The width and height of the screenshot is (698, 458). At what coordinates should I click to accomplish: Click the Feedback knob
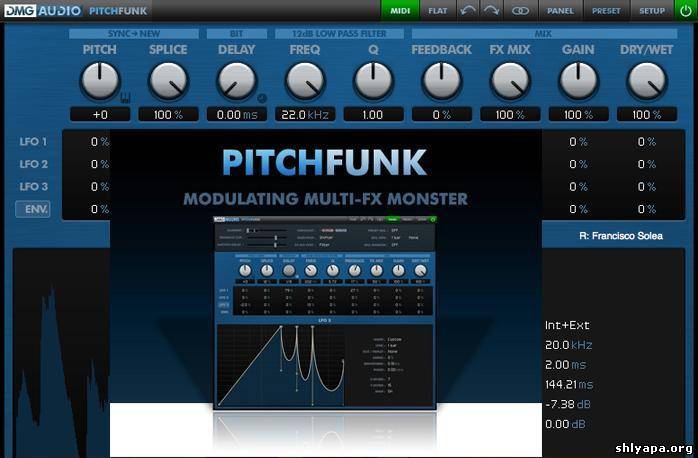(441, 80)
